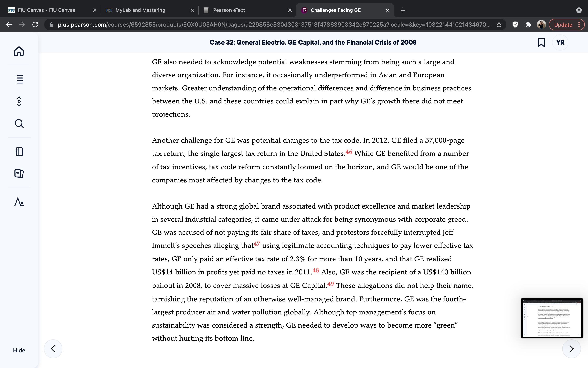
Task: Bookmark this URL with the star
Action: click(x=499, y=25)
